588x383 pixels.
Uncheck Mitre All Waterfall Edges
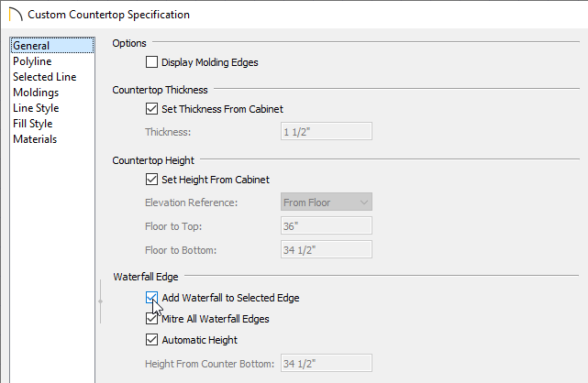151,319
